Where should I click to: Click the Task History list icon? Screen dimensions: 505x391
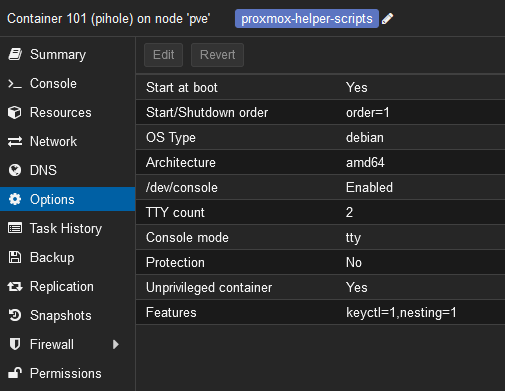(x=15, y=228)
